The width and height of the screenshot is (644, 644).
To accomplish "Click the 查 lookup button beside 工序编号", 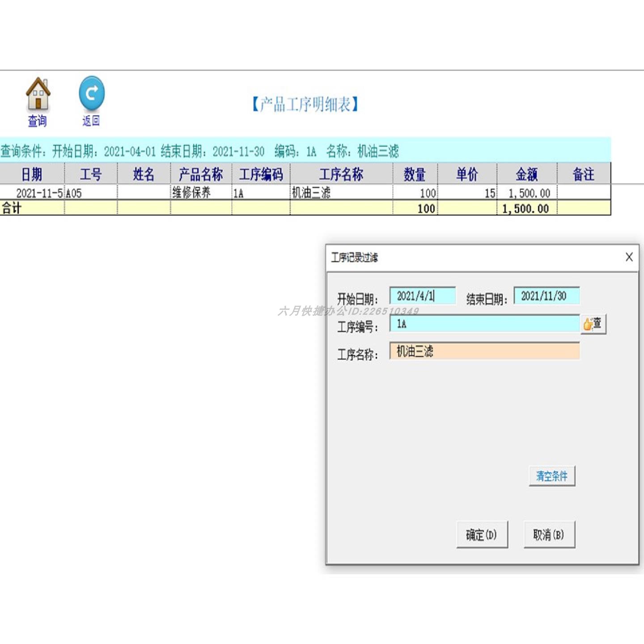I will [593, 324].
